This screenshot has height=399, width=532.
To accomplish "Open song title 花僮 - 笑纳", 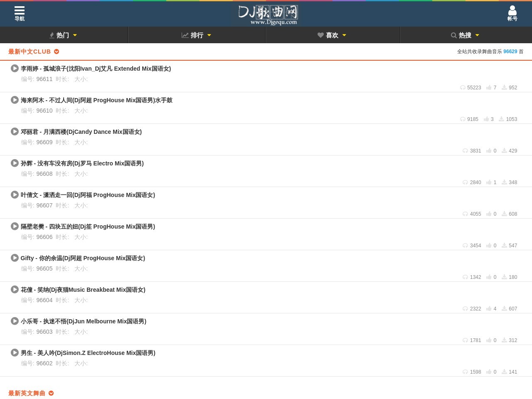I will [83, 290].
